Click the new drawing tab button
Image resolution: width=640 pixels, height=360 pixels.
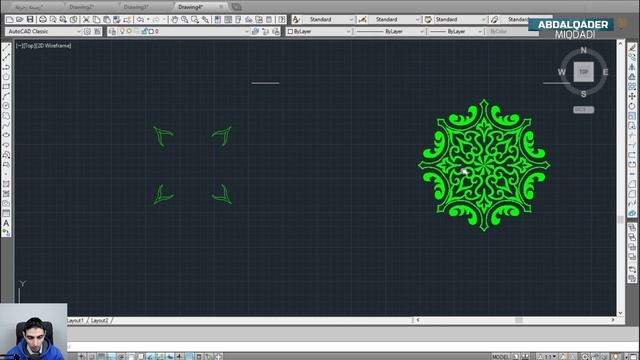(x=237, y=7)
